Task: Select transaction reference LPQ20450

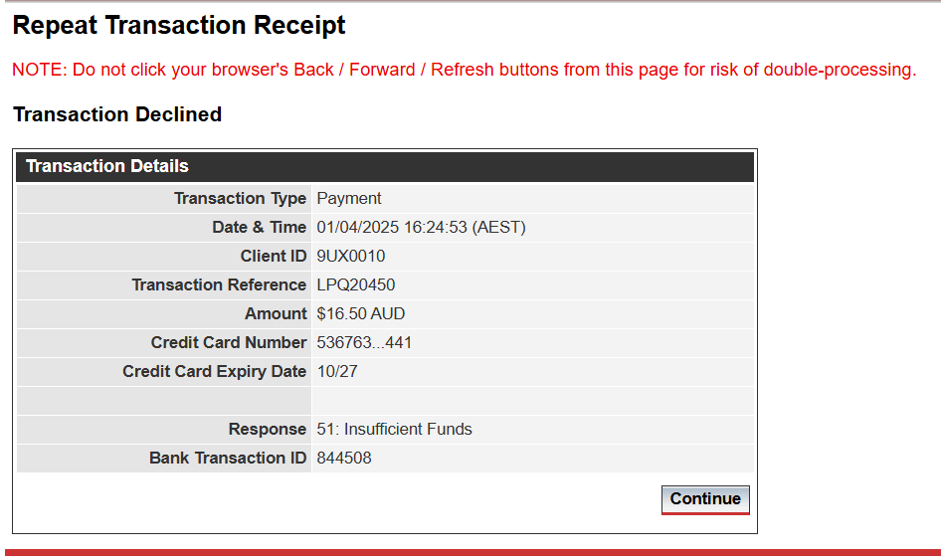Action: pyautogui.click(x=356, y=285)
